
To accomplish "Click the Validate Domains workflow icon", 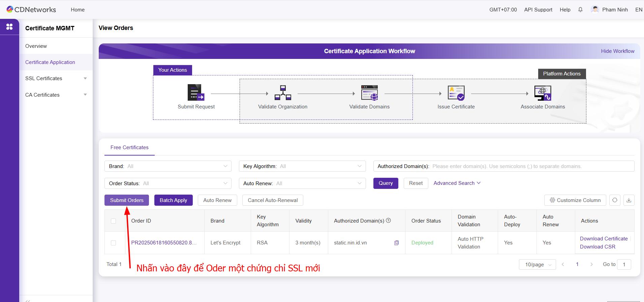I will point(369,93).
